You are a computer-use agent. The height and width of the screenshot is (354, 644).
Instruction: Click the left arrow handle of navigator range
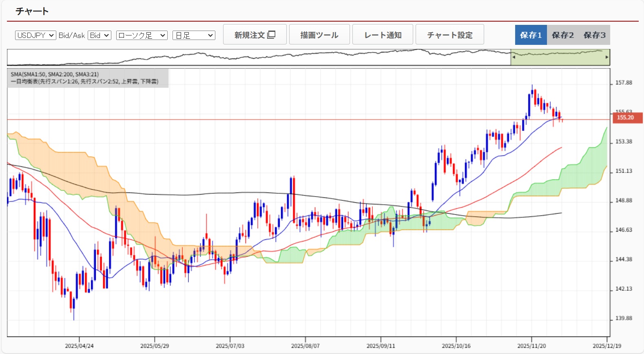point(513,57)
